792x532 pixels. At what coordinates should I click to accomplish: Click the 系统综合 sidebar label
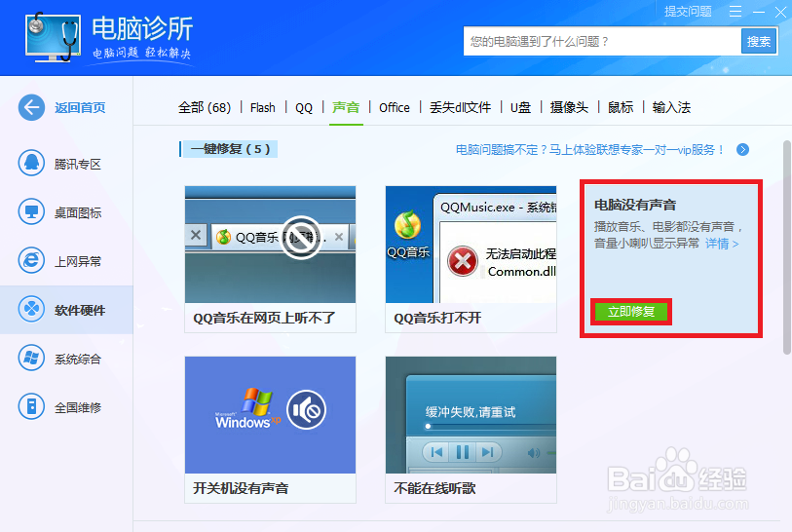[78, 359]
